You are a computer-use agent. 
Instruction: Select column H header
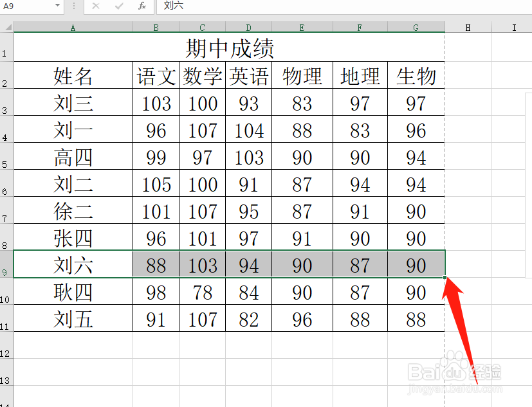(468, 27)
